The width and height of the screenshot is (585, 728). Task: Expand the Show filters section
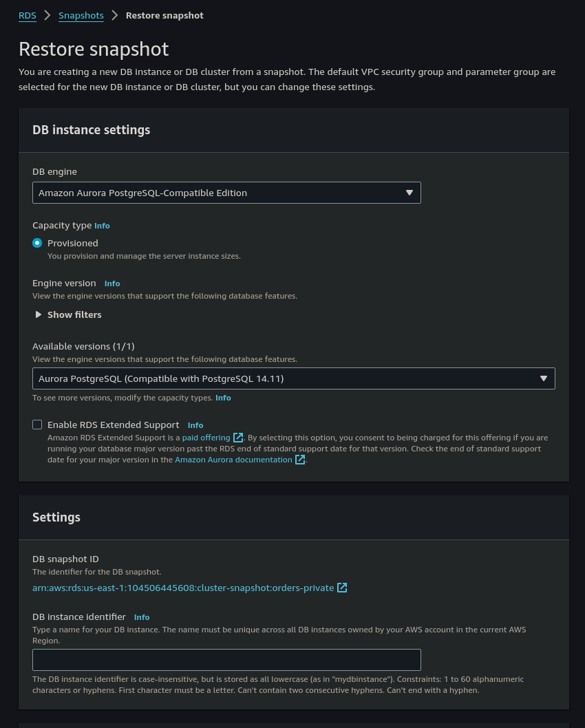[x=74, y=314]
